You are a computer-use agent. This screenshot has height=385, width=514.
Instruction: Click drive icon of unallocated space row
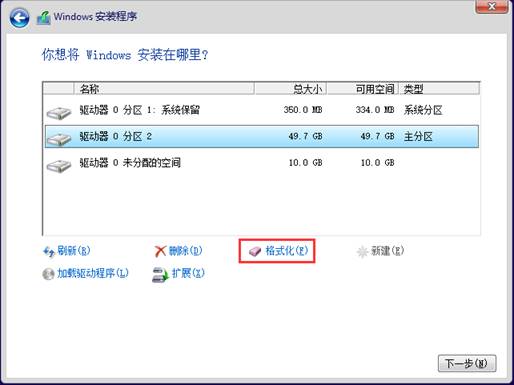[x=59, y=165]
